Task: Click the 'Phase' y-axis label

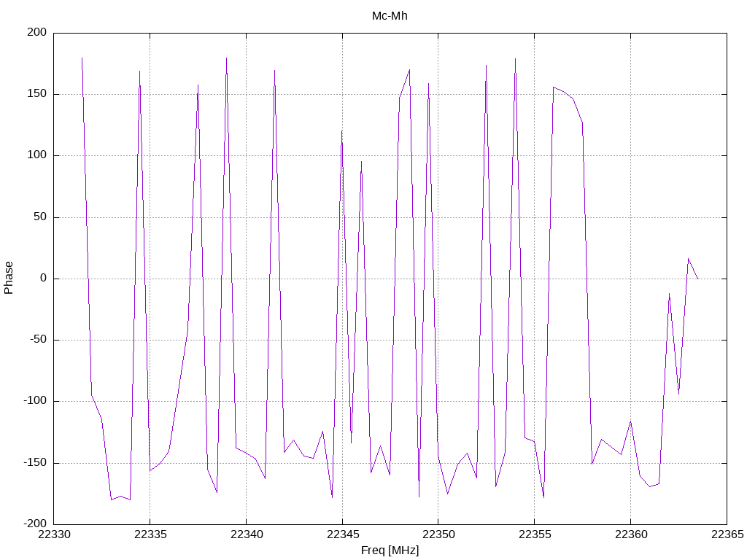Action: (9, 278)
